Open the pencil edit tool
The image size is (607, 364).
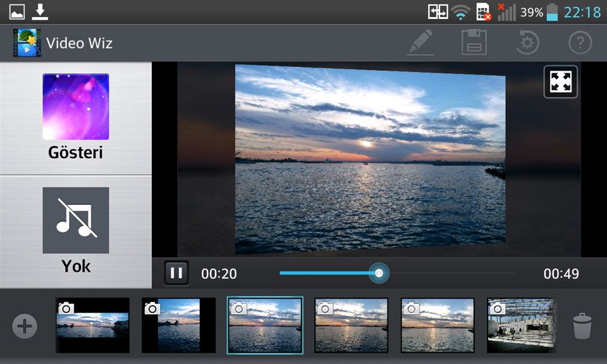click(x=420, y=42)
